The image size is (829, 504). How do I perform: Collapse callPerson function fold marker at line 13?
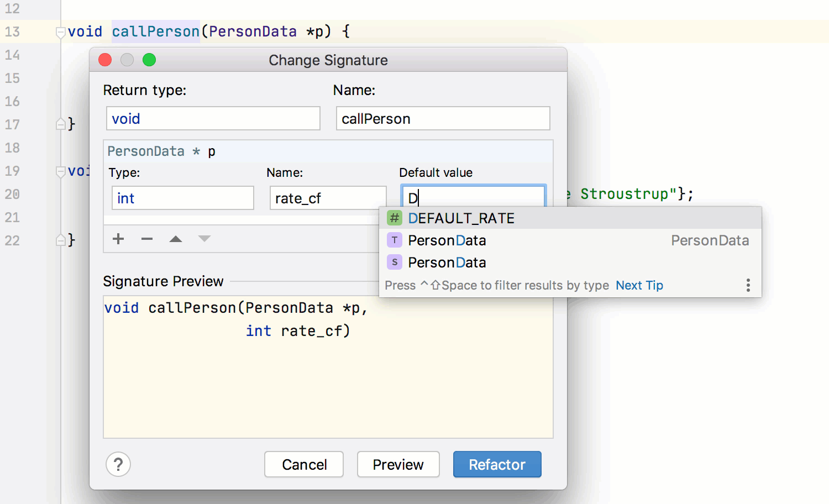pos(61,33)
